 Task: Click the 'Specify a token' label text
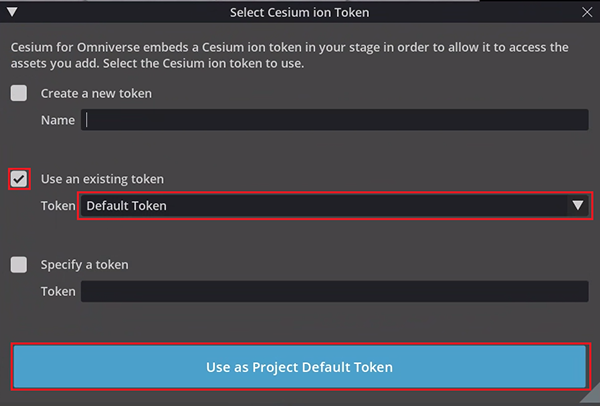click(84, 265)
